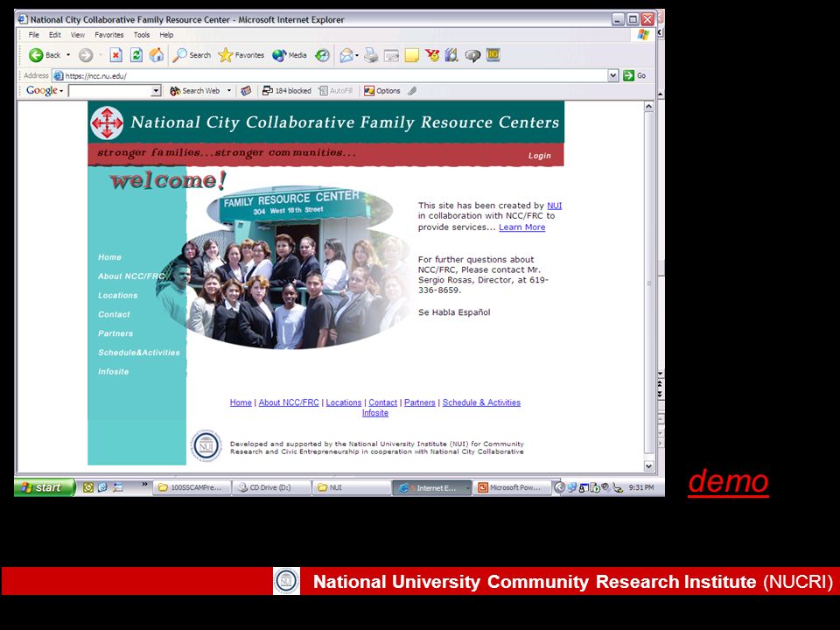Expand the taskbar quick launch chevron
This screenshot has width=840, height=630.
click(x=144, y=485)
